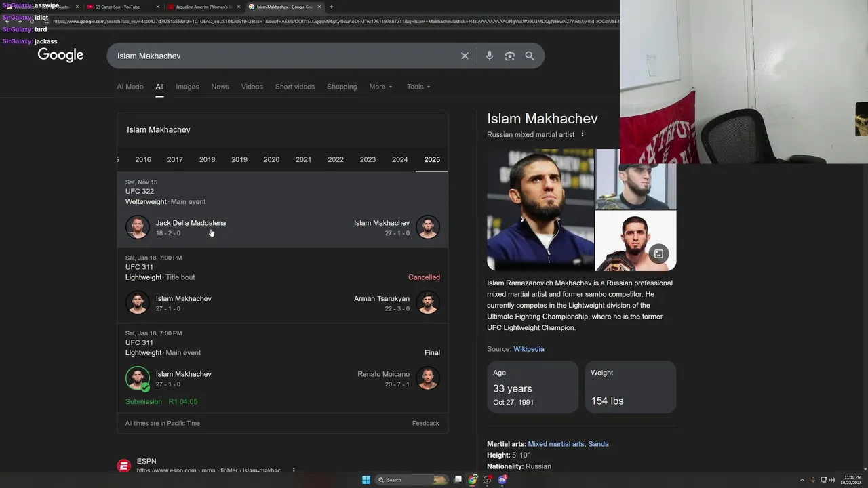Click Islam Makhachev avatar in UFC 322 row
Screen dimensions: 868x488
(x=428, y=227)
